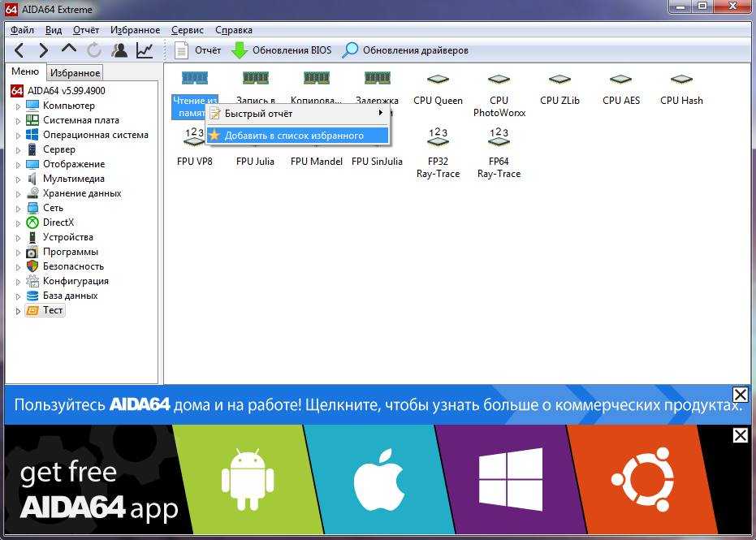Click the Обновления драйверов button
Viewport: 756px width, 540px height.
(x=405, y=50)
